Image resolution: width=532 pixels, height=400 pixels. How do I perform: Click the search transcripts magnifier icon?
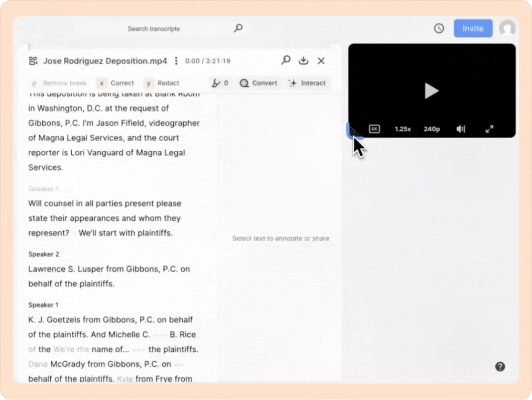(x=238, y=28)
